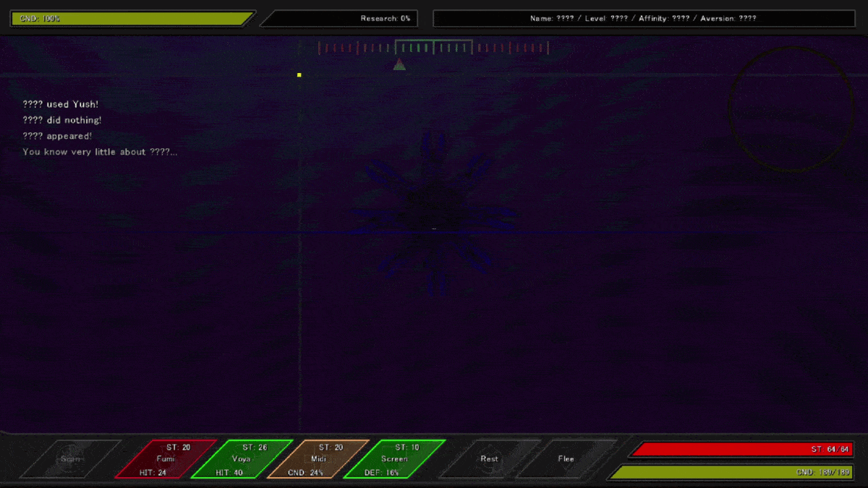The height and width of the screenshot is (488, 868).
Task: Click the green center zone of timing gauge
Action: point(433,48)
